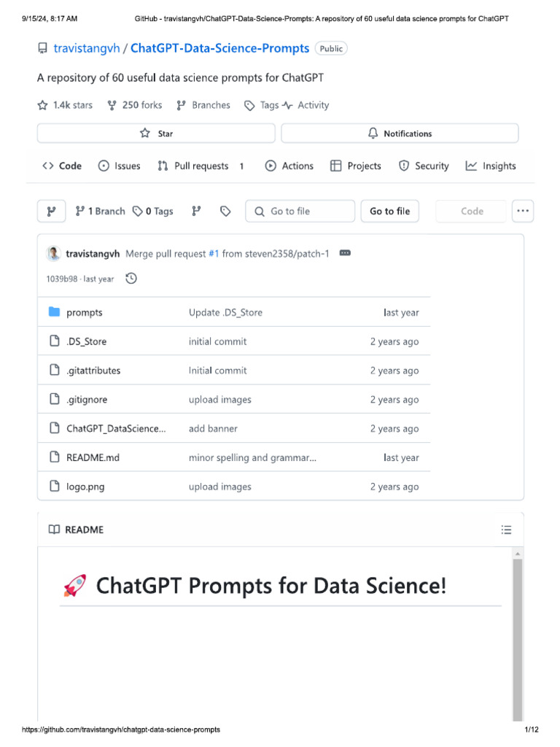Screen dimensions: 560x747
Task: Open the prompts folder
Action: [x=85, y=312]
